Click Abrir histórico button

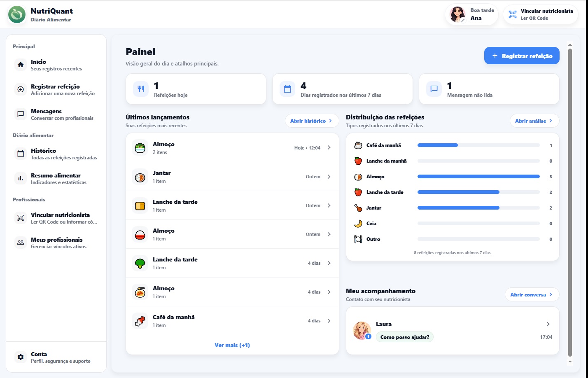pyautogui.click(x=312, y=121)
